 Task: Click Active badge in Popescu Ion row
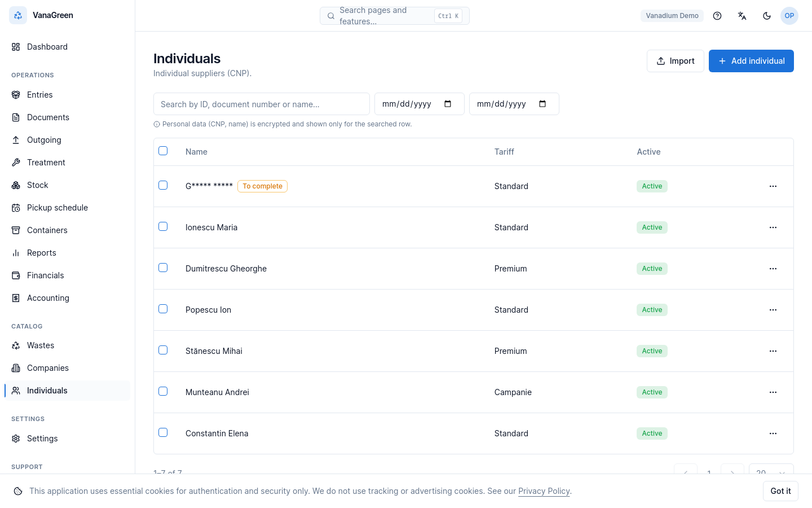click(x=652, y=310)
